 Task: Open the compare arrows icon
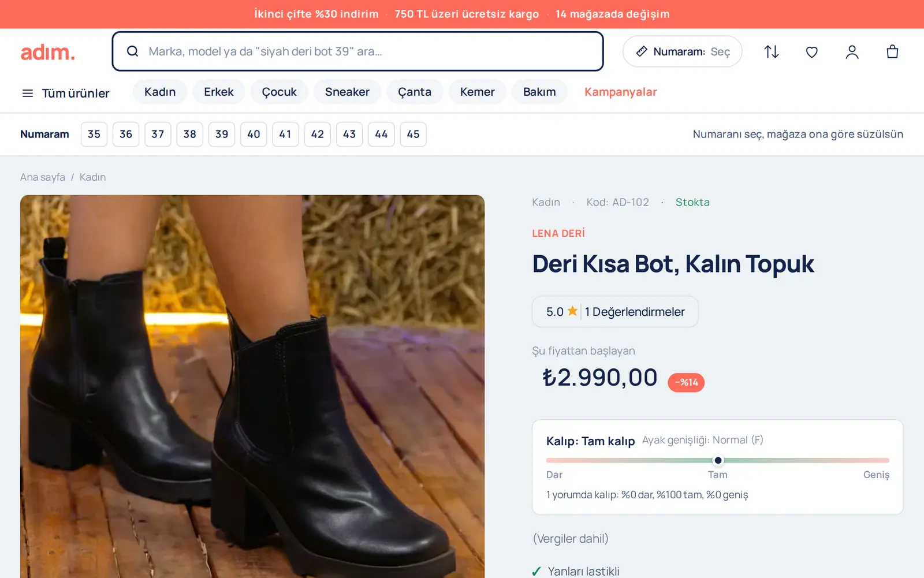coord(772,52)
